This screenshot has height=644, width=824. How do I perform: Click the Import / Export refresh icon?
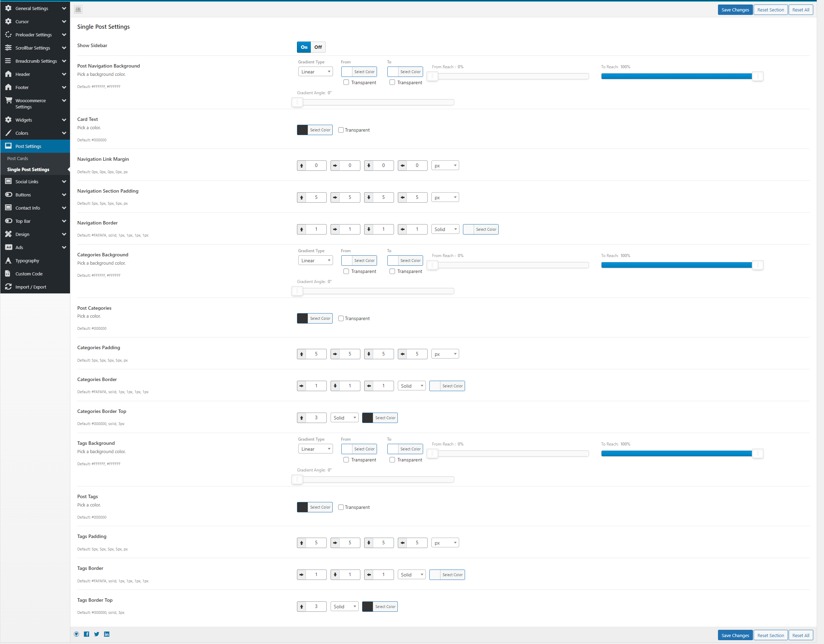[8, 287]
